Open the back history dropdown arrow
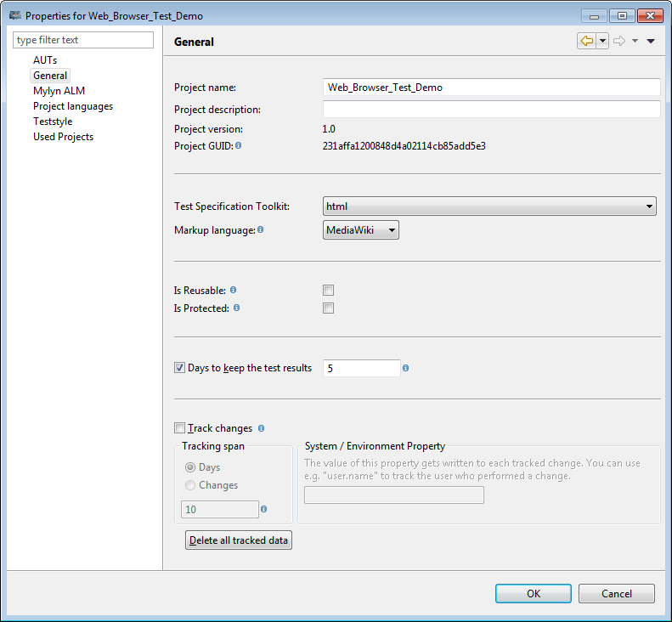Screen dimensions: 672x622 coord(602,41)
